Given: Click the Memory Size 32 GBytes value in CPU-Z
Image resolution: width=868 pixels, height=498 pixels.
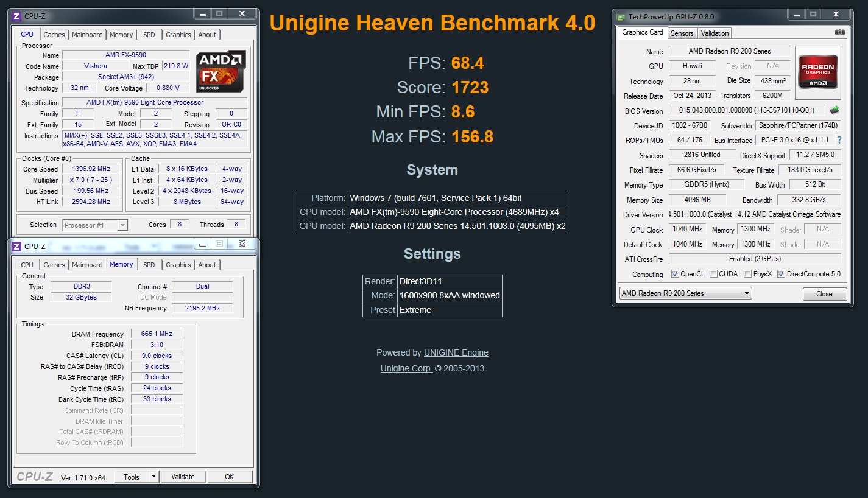Looking at the screenshot, I should [81, 297].
